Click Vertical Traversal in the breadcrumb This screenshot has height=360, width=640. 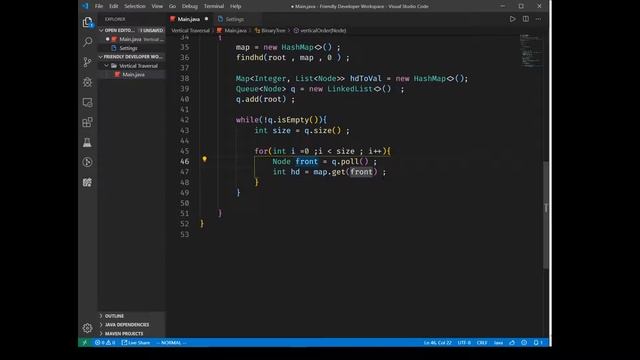[x=190, y=31]
